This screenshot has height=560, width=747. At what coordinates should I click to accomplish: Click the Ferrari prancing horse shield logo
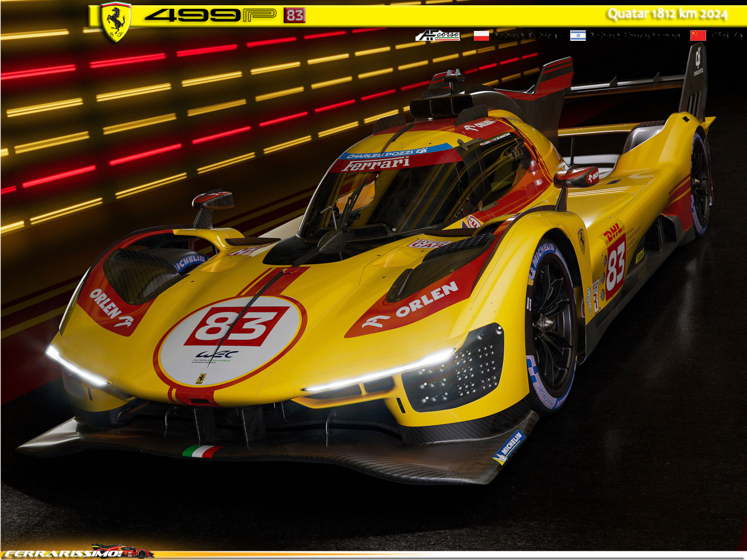coord(116,21)
